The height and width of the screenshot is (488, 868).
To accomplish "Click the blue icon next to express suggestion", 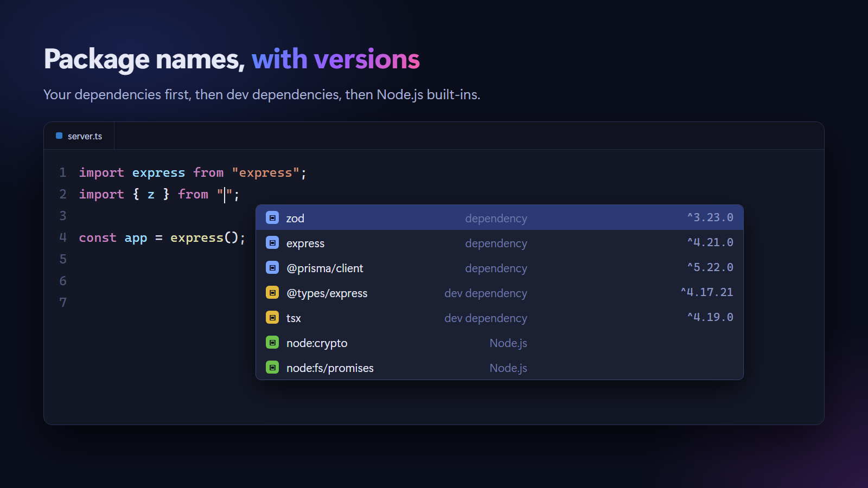I will pyautogui.click(x=272, y=243).
